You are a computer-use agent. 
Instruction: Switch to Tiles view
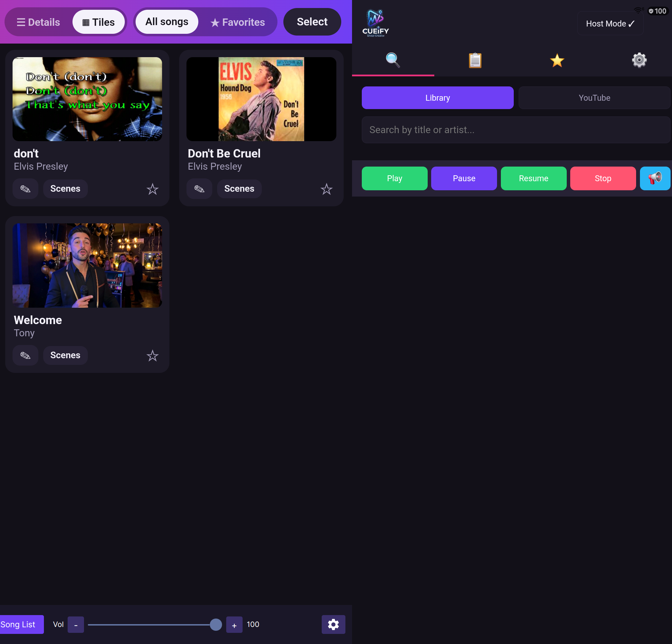click(x=99, y=22)
